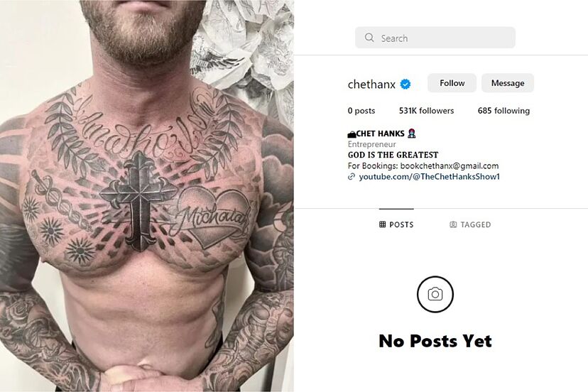Screen dimensions: 588x392
Task: Open the tattooed chest photo
Action: click(146, 196)
